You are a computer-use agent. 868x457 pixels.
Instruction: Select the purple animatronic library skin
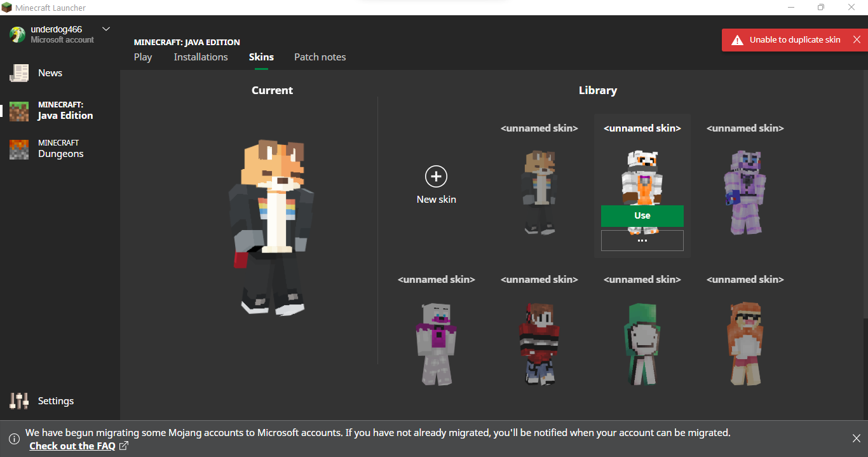pos(745,192)
